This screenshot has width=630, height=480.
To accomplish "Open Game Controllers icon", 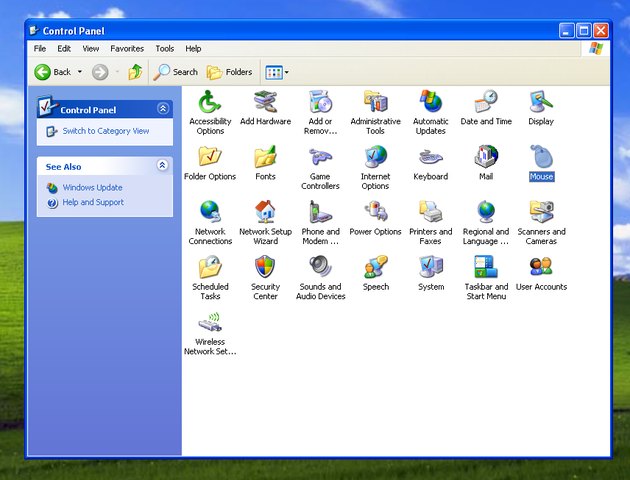I will [320, 157].
